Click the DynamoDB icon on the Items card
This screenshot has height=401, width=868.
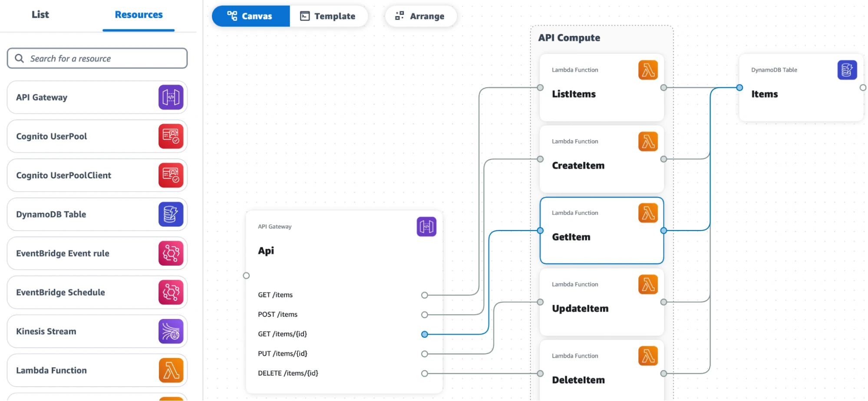click(x=847, y=70)
